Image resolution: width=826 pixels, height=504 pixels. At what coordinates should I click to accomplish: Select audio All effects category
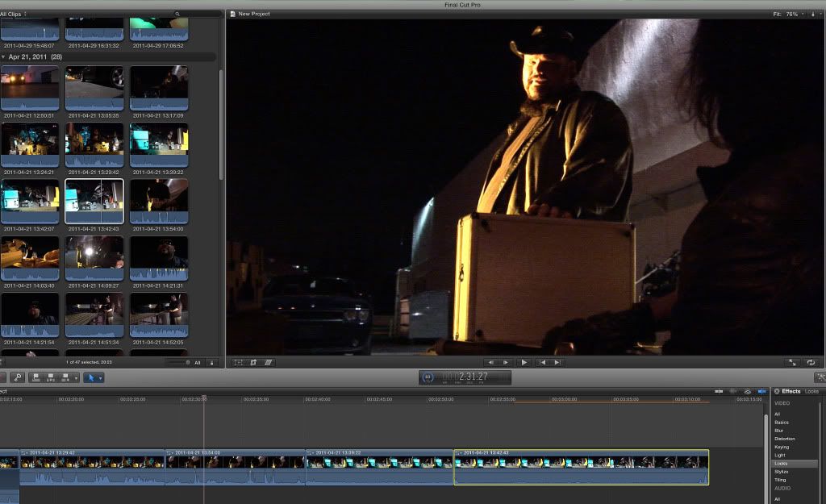click(777, 498)
